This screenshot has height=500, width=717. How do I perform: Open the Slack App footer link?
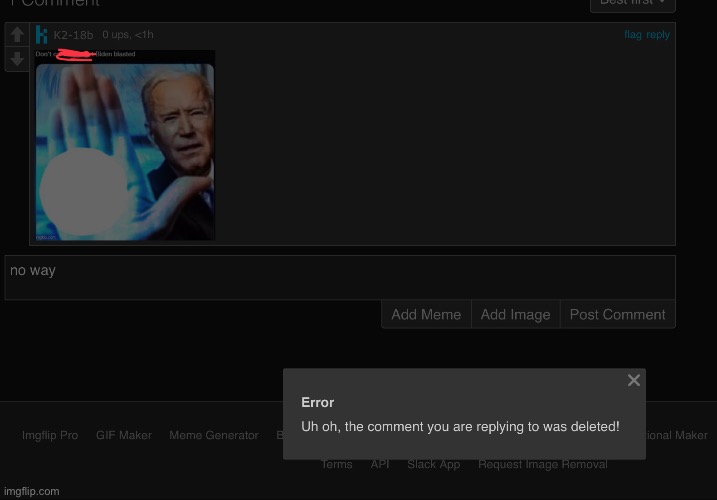[433, 464]
